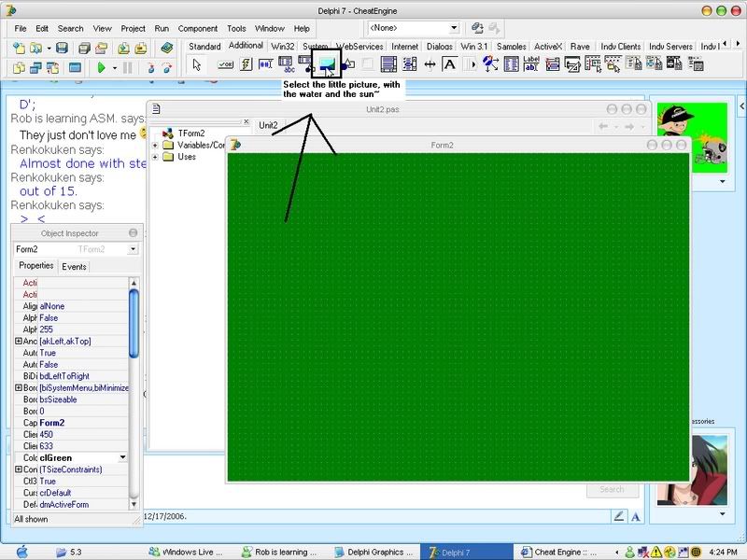Select the arrow pointer tool in the palette
Image resolution: width=747 pixels, height=560 pixels.
(197, 64)
